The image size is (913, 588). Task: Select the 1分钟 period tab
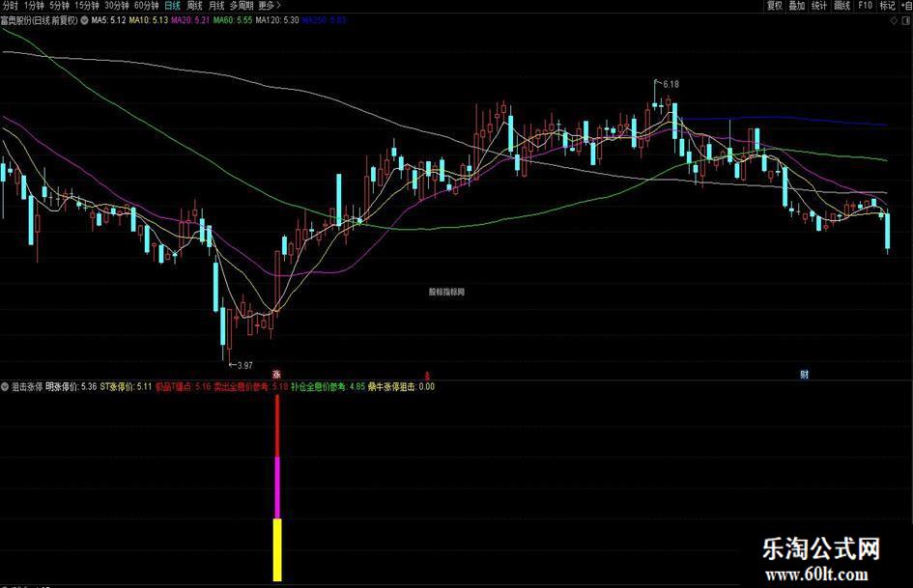(34, 5)
